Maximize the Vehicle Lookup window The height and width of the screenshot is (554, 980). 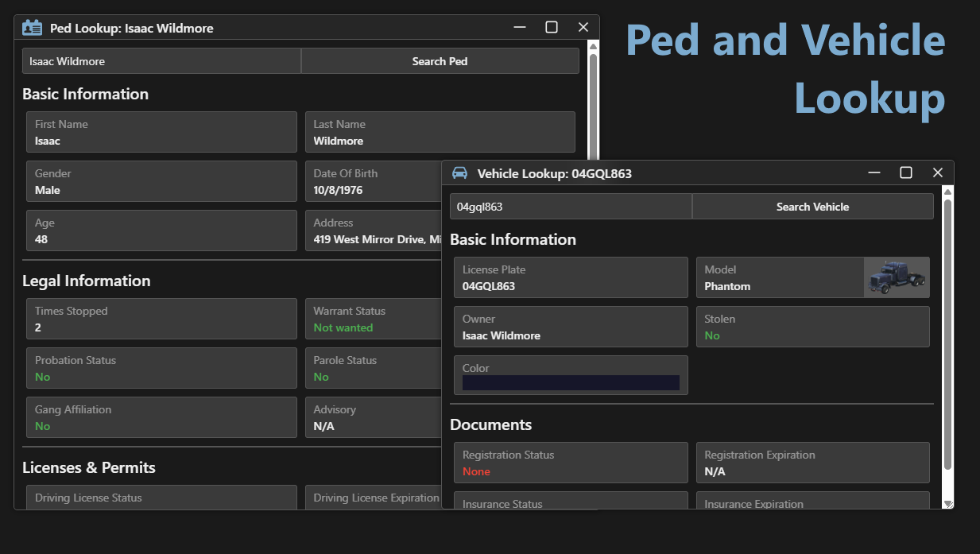tap(906, 172)
